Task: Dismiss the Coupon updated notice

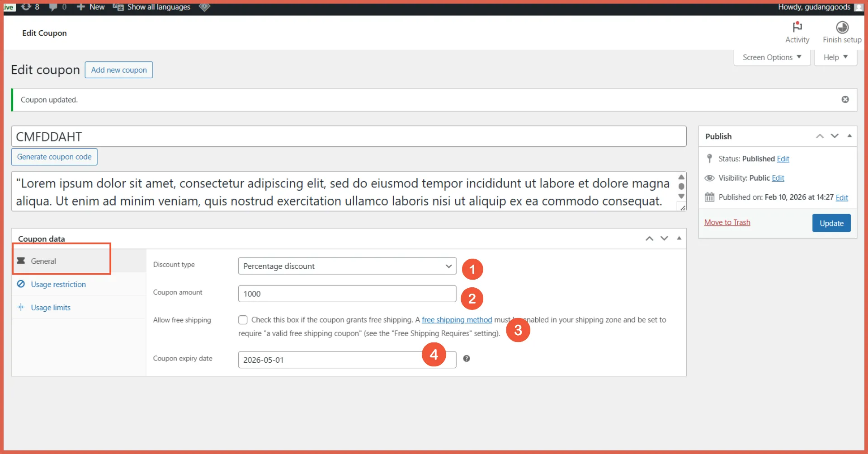Action: click(845, 99)
